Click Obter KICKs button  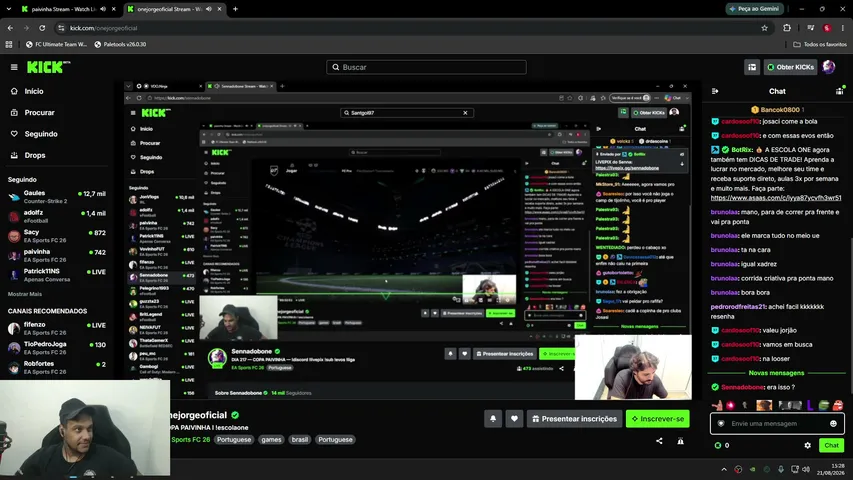[x=790, y=67]
